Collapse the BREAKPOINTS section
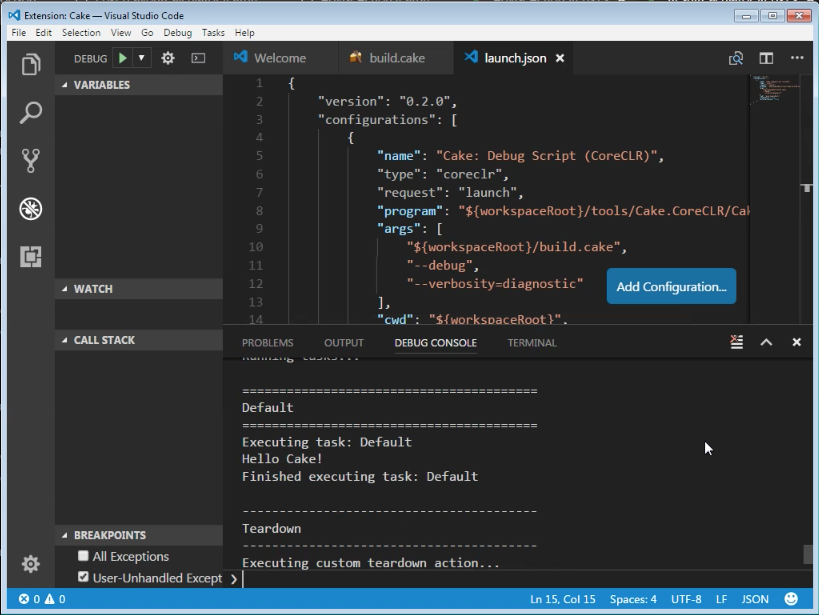Screen dimensions: 819x615 click(139, 535)
